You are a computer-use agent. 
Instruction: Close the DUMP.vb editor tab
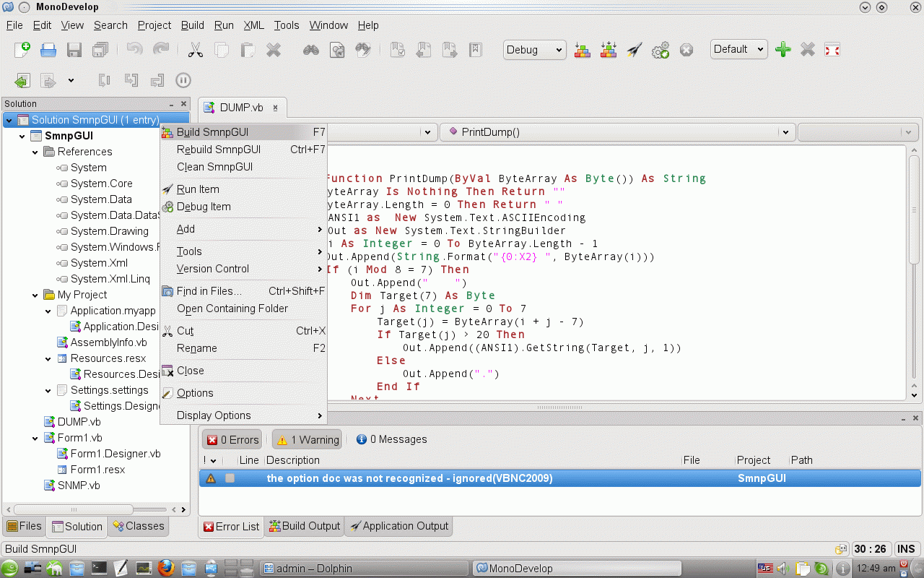[275, 108]
